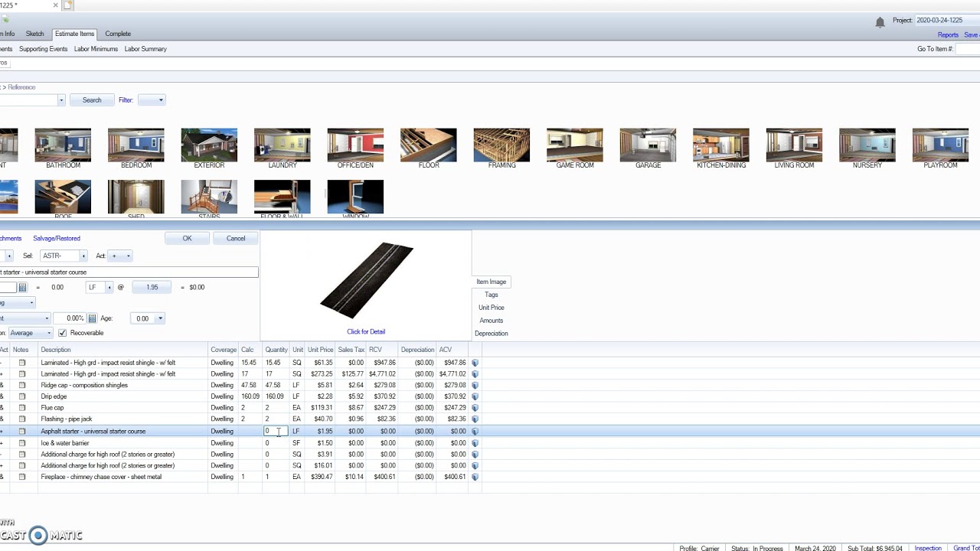
Task: Open notes icon for Fireplace chimney chase cover row
Action: [22, 477]
